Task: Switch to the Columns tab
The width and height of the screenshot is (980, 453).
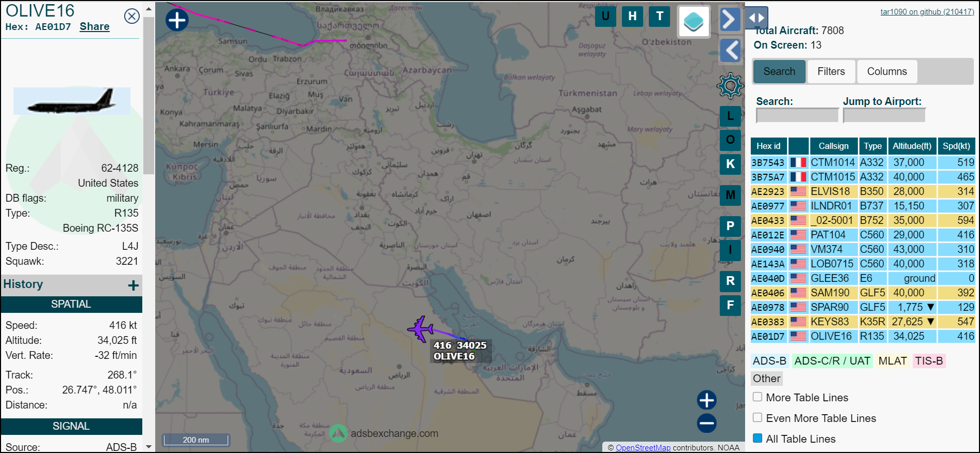Action: (887, 71)
